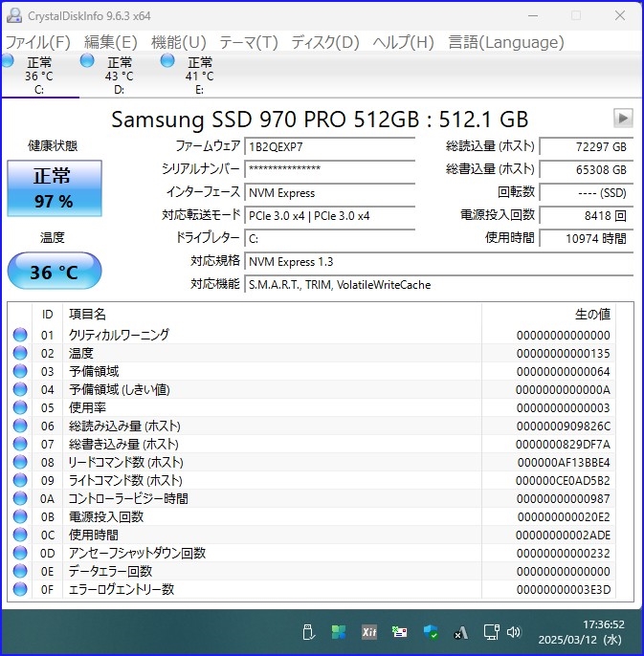Image resolution: width=644 pixels, height=656 pixels.
Task: Click status icon for row 0B 電源投入回数
Action: click(20, 516)
